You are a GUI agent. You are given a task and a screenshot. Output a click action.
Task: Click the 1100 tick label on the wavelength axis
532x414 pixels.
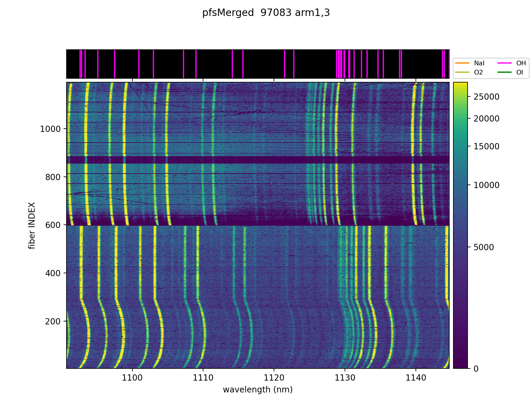[x=132, y=378]
